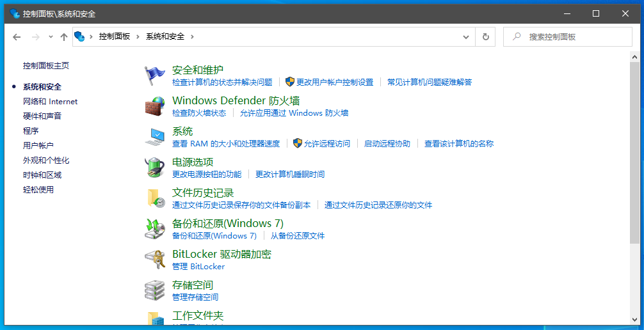The height and width of the screenshot is (330, 644).
Task: Click 检查计算机的状态并解决问题
Action: pos(222,82)
